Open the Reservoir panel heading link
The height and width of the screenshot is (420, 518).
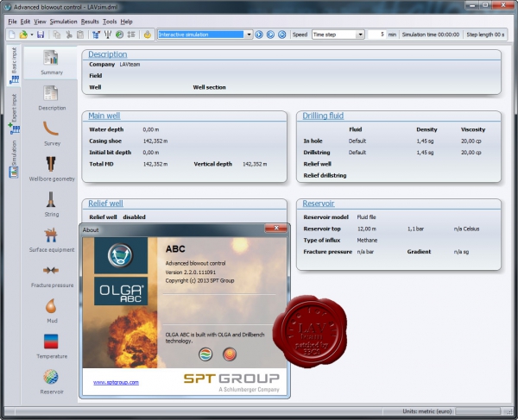pos(319,204)
